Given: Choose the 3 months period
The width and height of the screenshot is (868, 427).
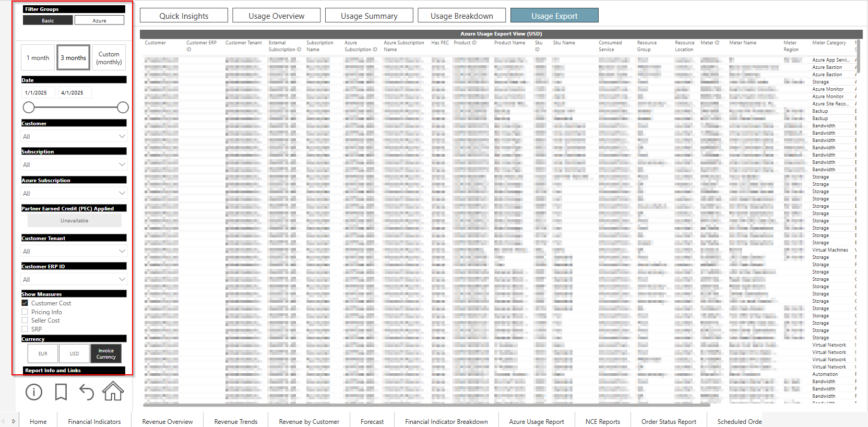Looking at the screenshot, I should click(73, 58).
